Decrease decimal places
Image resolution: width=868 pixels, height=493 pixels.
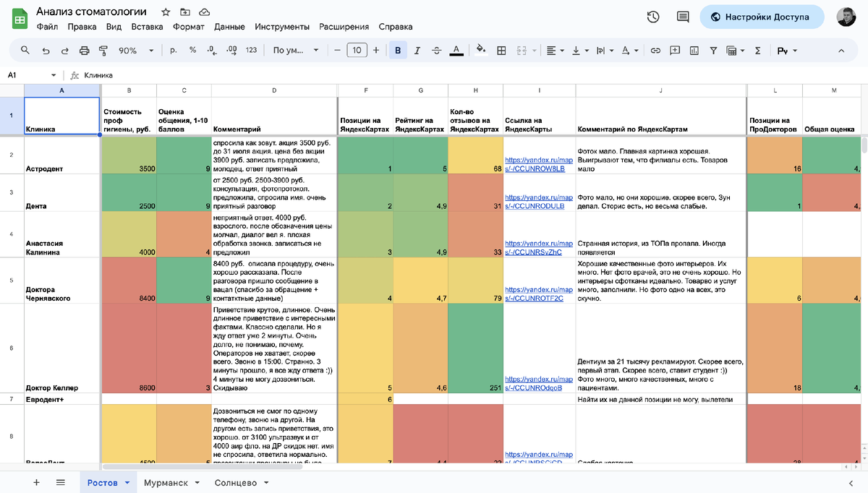coord(211,51)
